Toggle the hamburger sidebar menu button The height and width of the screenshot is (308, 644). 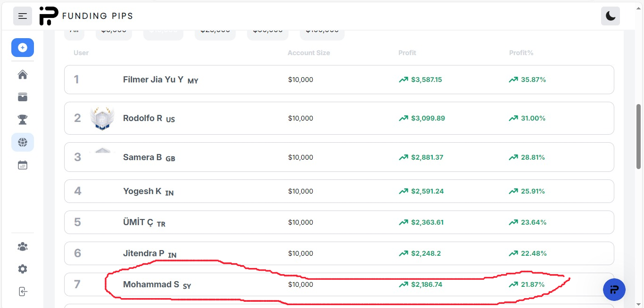pos(23,16)
